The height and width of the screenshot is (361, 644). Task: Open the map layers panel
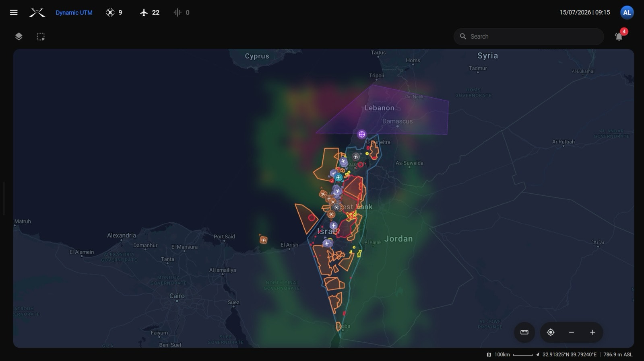pyautogui.click(x=19, y=37)
